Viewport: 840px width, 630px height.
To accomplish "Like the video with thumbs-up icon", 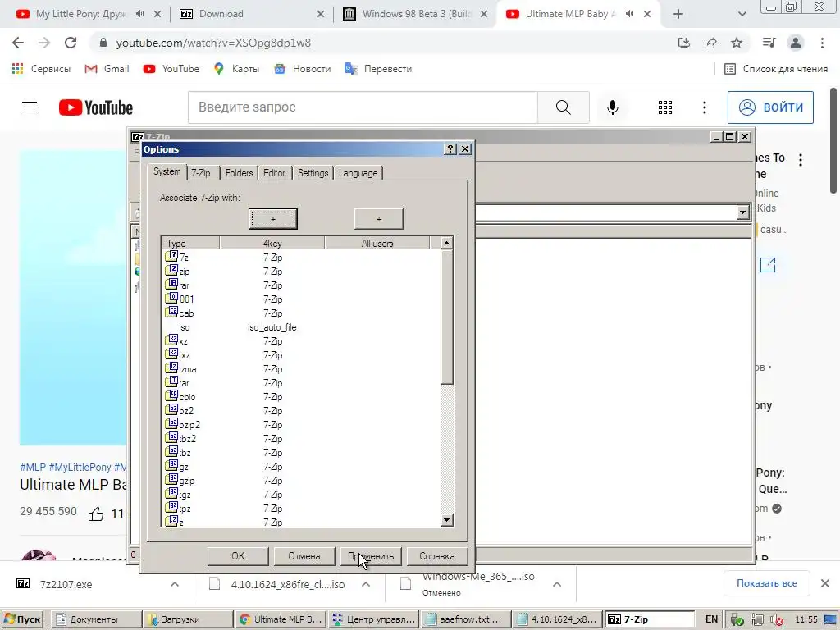I will coord(96,514).
